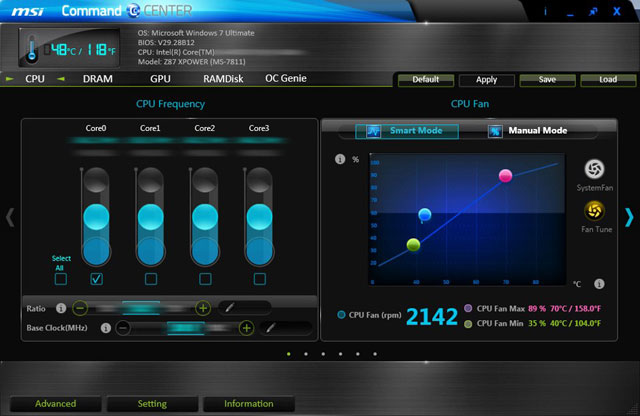
Task: Open the OC Genie tab
Action: (286, 78)
